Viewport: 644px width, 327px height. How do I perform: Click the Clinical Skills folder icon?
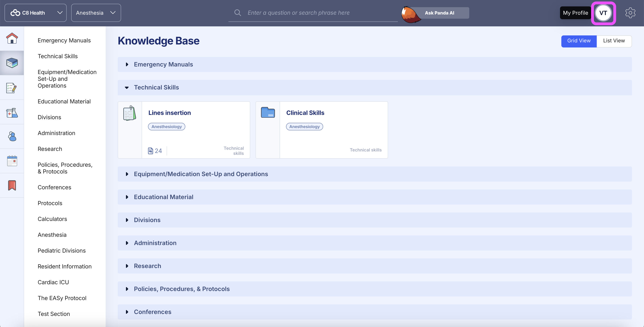(268, 112)
